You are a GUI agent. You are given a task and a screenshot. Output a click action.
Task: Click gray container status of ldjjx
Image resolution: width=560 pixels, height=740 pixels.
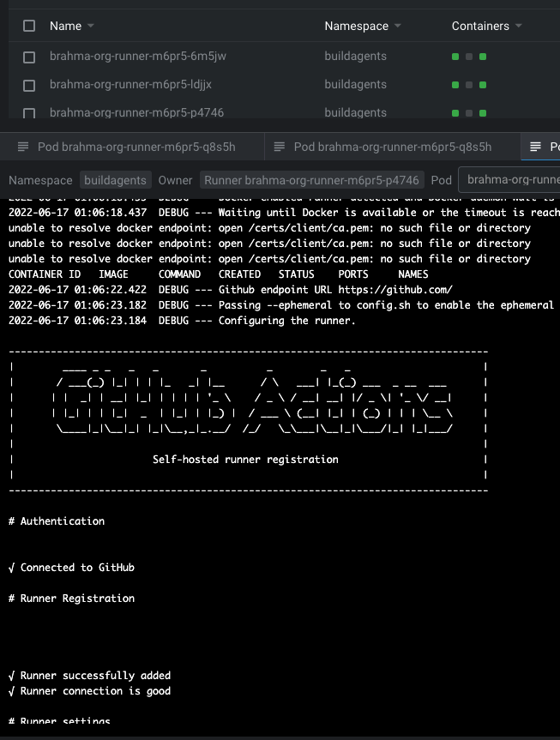pos(469,85)
